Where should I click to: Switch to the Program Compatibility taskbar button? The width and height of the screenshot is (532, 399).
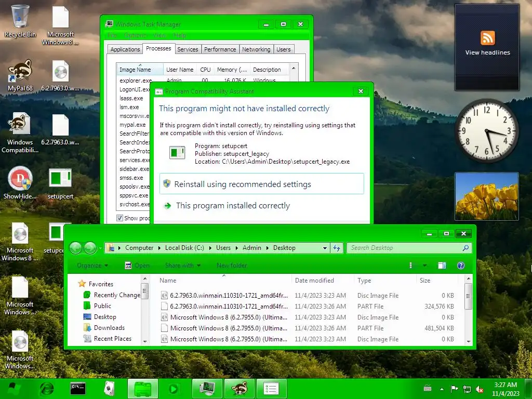[x=271, y=389]
